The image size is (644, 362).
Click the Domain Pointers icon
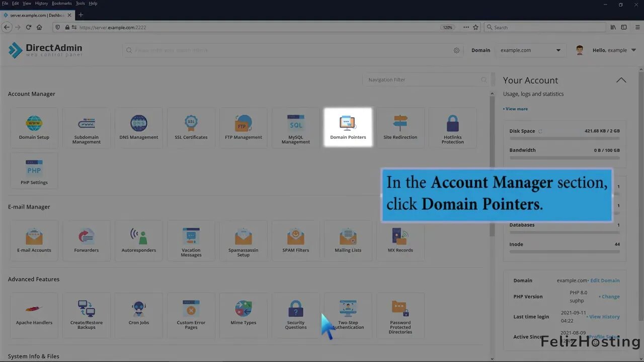(x=348, y=127)
